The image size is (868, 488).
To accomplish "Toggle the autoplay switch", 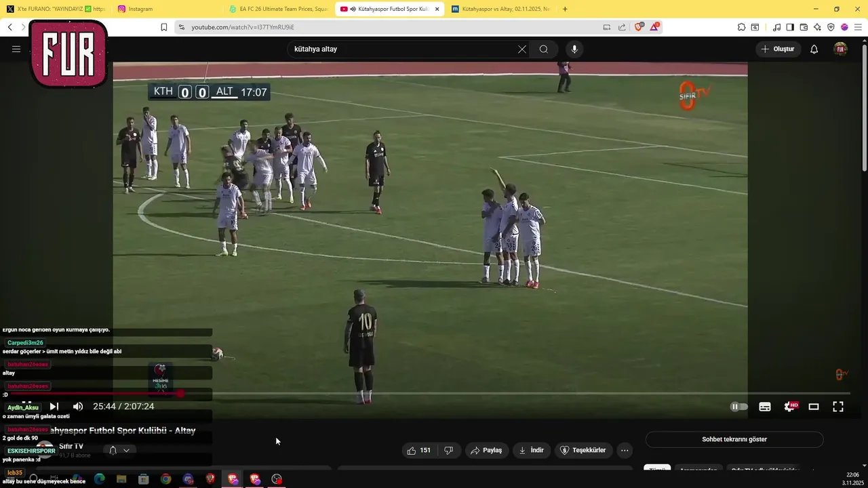I will pyautogui.click(x=738, y=407).
